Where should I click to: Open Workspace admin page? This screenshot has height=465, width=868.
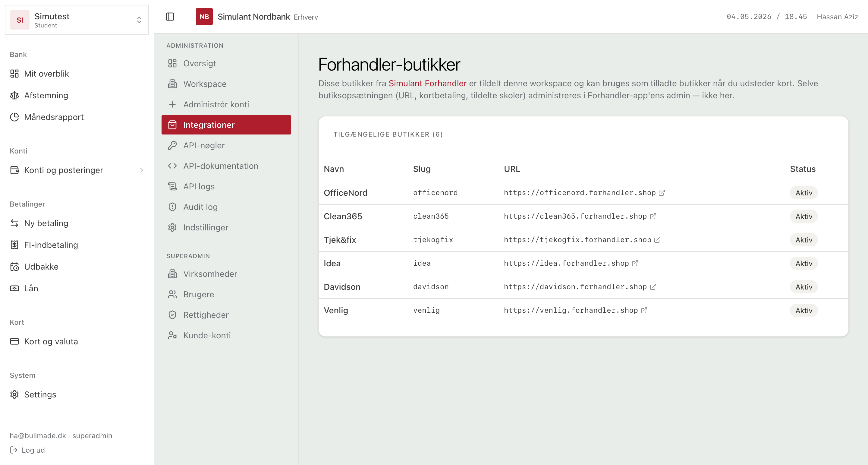(226, 84)
